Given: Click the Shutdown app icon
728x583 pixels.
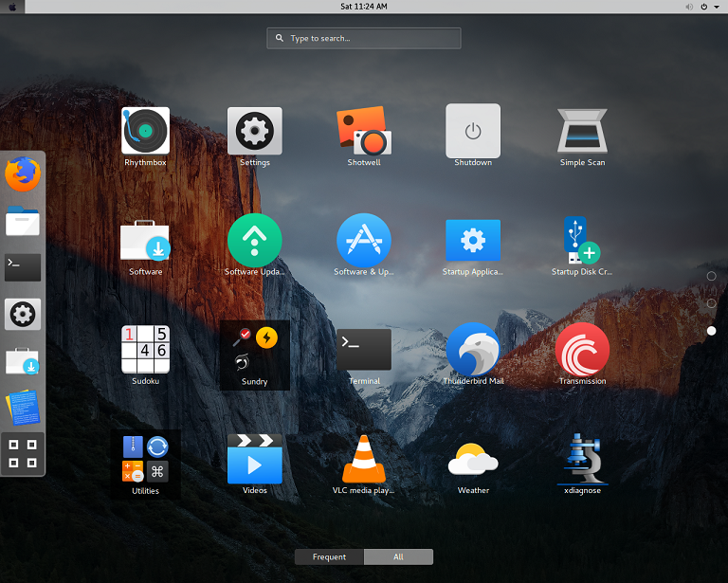Looking at the screenshot, I should pos(473,132).
